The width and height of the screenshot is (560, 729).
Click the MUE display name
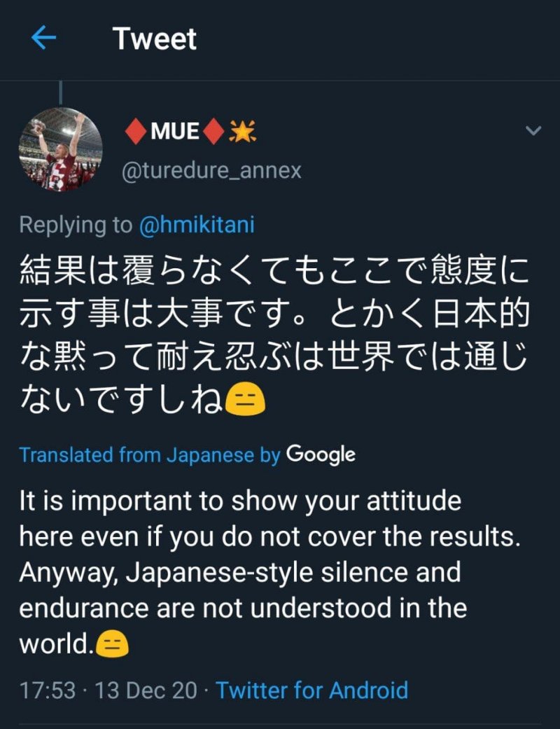click(x=175, y=131)
